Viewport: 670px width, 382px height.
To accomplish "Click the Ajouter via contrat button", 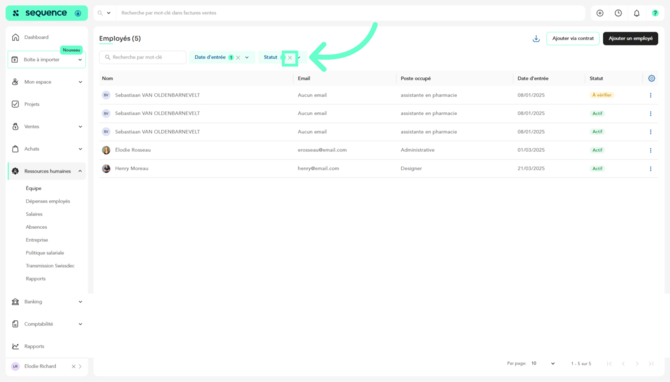I will [573, 38].
